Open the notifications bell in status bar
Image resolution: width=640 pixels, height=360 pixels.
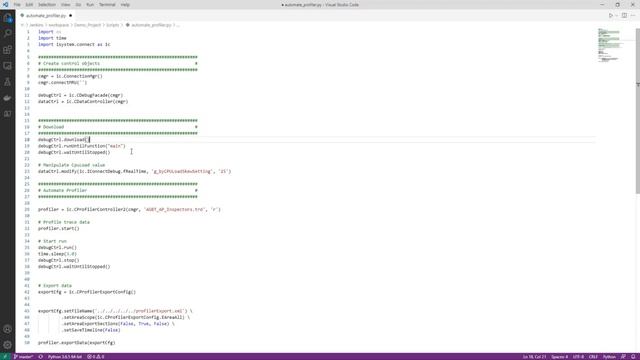click(x=633, y=357)
